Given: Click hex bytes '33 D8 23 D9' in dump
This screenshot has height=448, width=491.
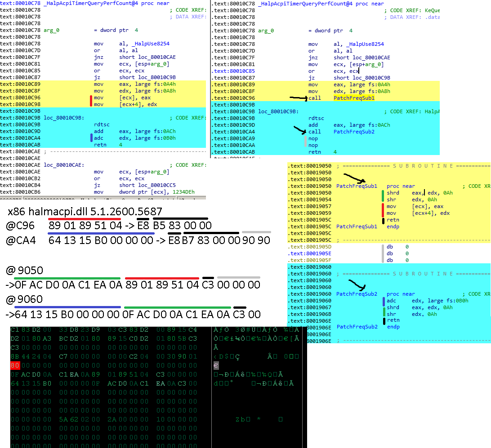Looking at the screenshot, I should point(79,329).
